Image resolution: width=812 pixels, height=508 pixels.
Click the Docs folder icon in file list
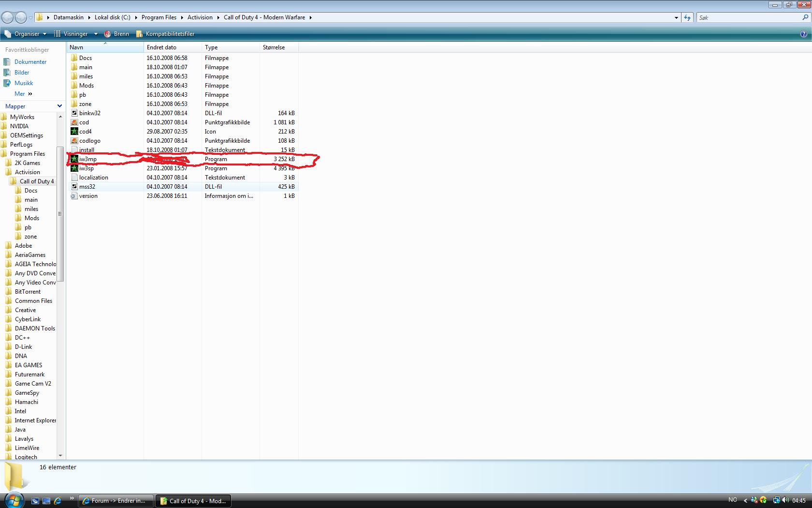[74, 58]
